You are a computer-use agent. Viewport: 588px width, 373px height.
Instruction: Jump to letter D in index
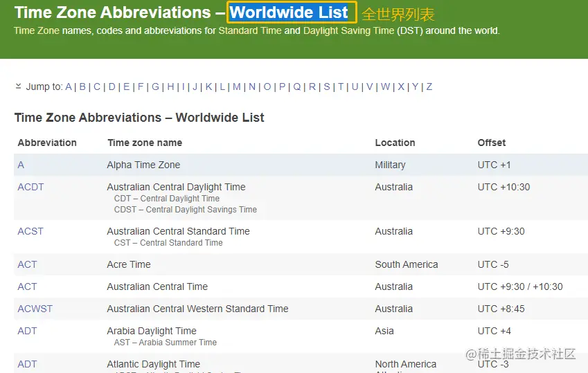[112, 87]
